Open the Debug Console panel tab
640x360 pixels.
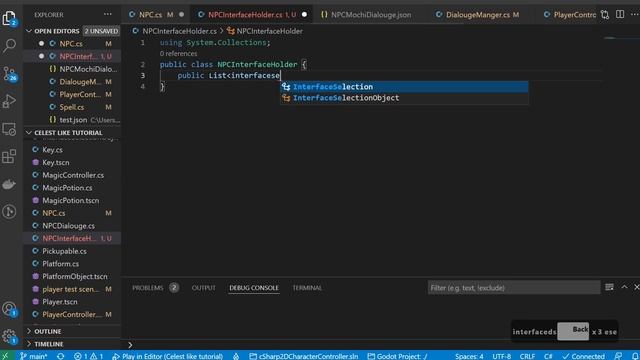click(x=254, y=288)
